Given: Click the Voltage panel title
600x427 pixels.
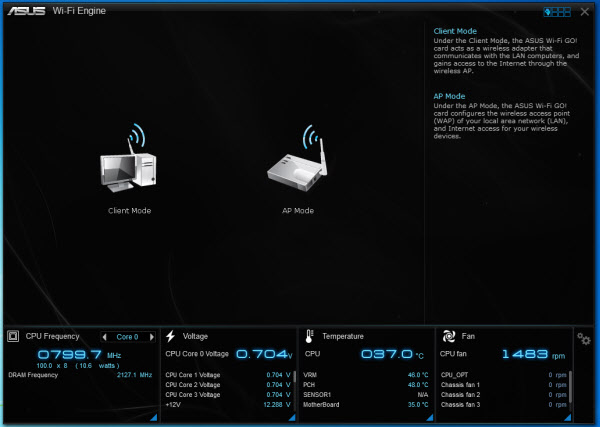Looking at the screenshot, I should click(x=195, y=336).
